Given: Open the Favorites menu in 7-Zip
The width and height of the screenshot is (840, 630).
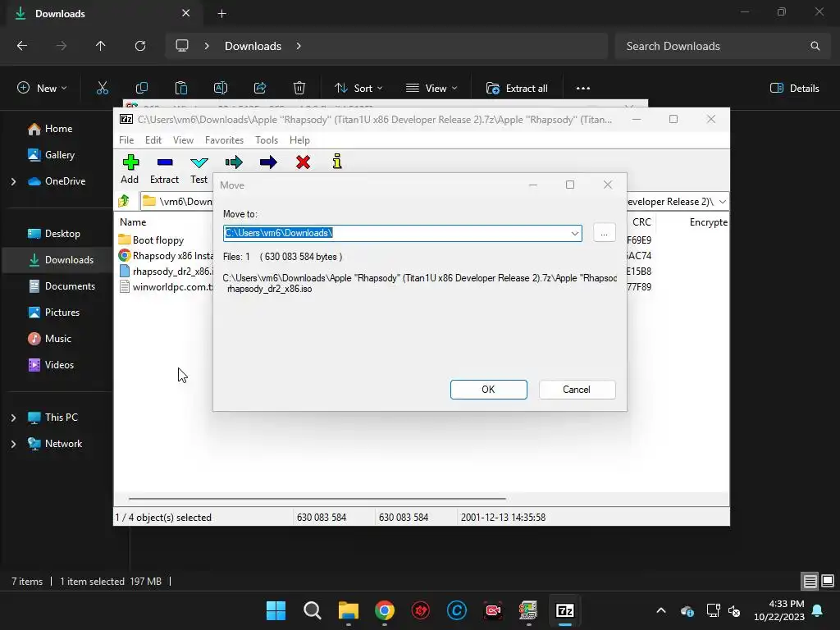Looking at the screenshot, I should 224,139.
